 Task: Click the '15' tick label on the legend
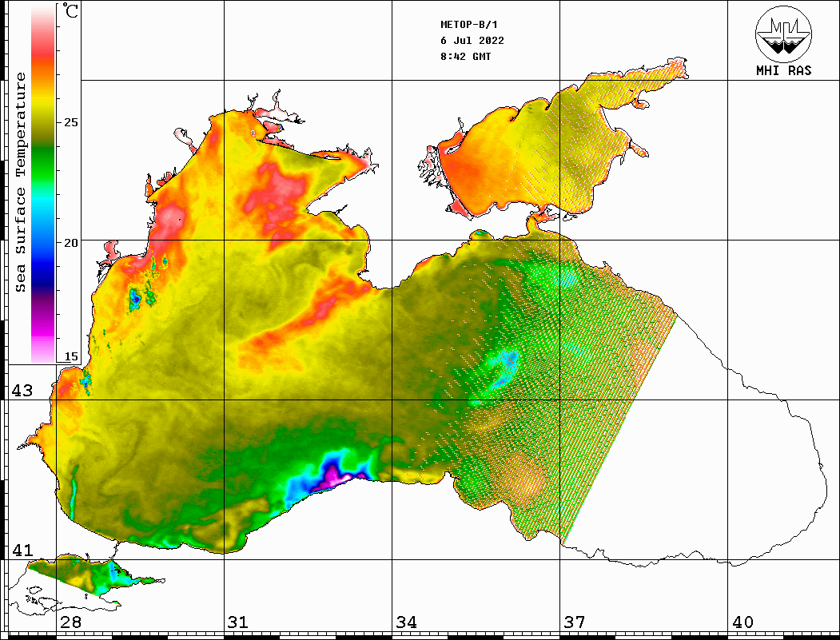click(70, 356)
